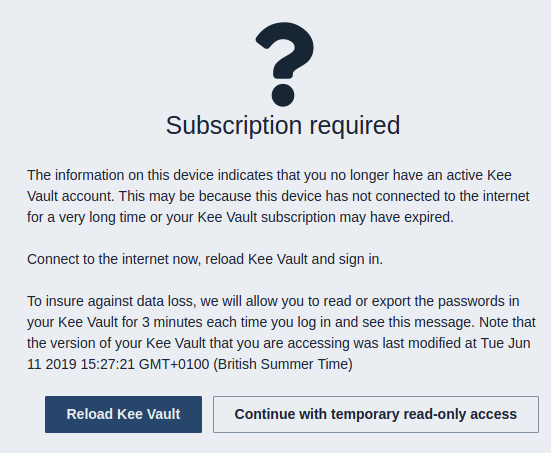Click the word 'required' in the heading
This screenshot has width=551, height=453.
[x=355, y=126]
